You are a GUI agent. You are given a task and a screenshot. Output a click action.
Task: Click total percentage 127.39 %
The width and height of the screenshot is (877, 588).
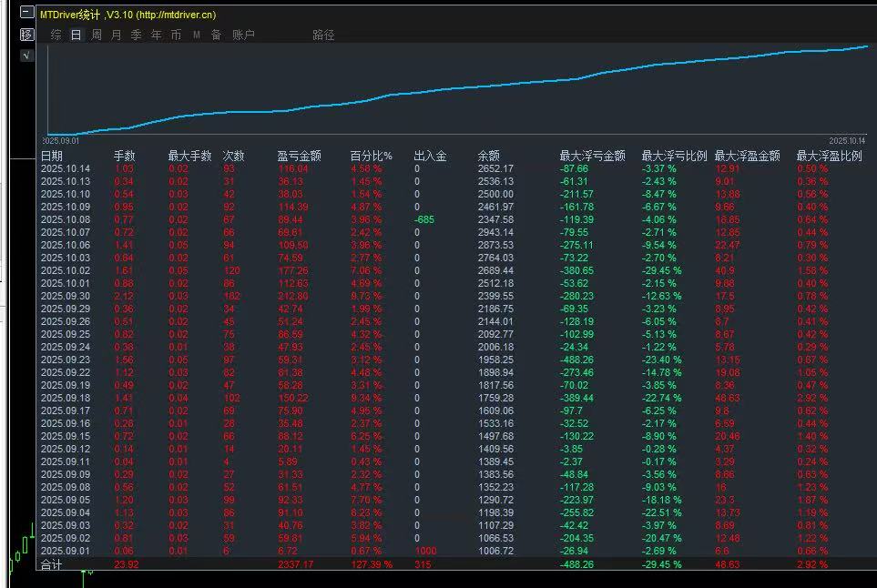(x=372, y=564)
